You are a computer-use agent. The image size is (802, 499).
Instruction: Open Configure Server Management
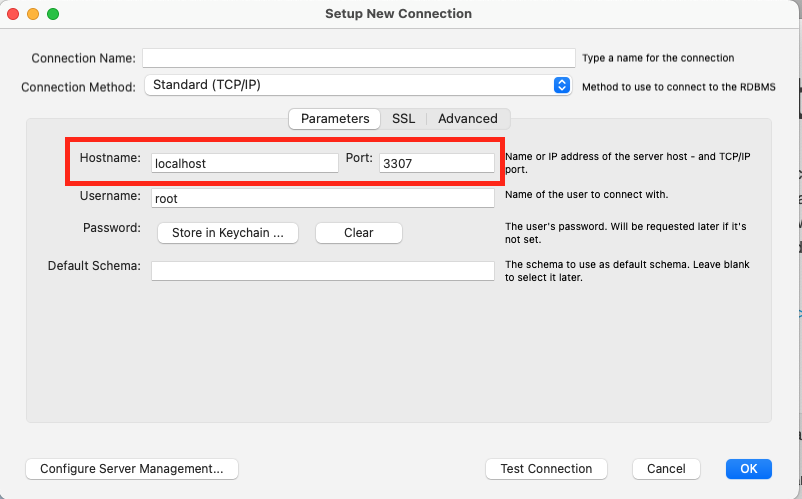132,469
